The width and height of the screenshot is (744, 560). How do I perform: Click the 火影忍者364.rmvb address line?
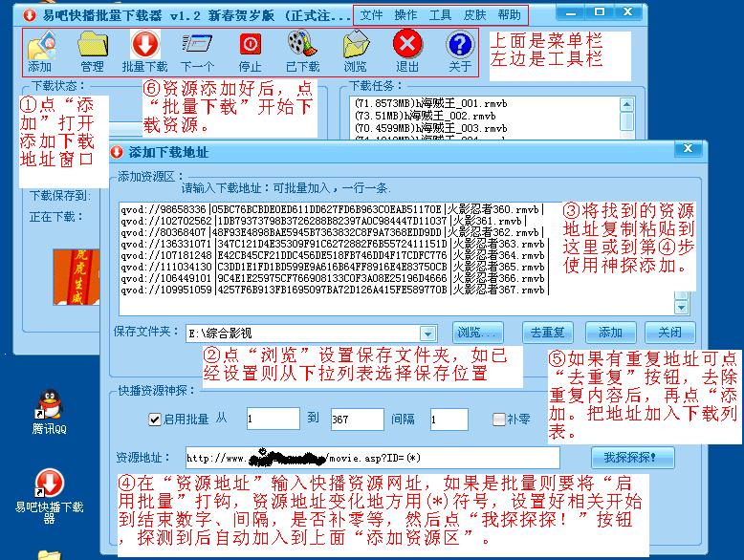click(x=335, y=255)
